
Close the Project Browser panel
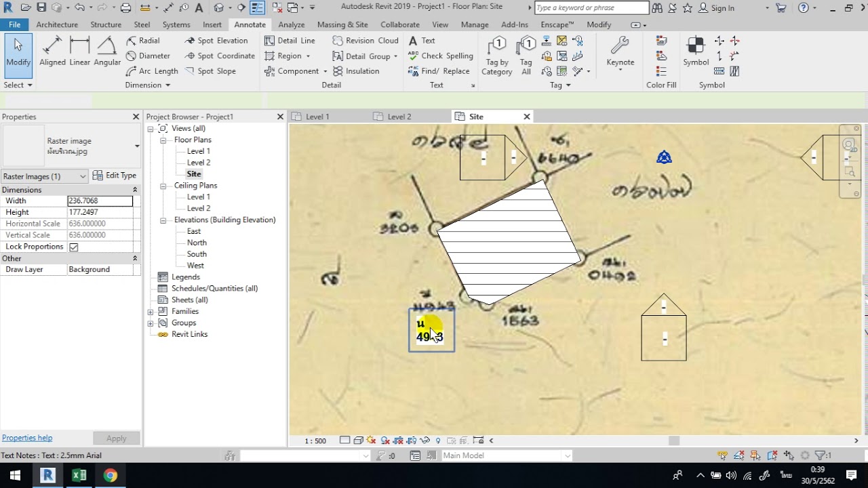point(280,117)
